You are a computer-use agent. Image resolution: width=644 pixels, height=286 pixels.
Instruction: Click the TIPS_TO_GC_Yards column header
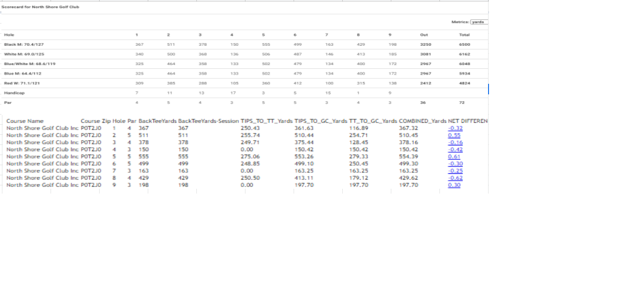coord(321,121)
